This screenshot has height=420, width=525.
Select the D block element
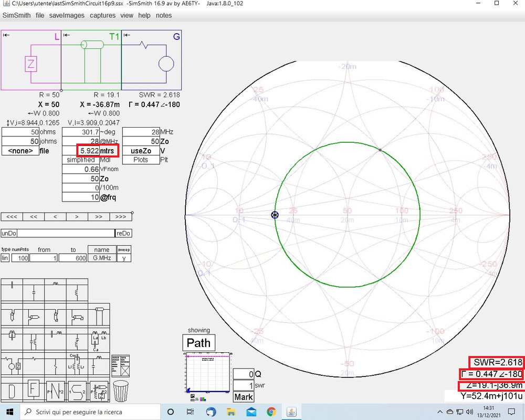click(x=12, y=390)
